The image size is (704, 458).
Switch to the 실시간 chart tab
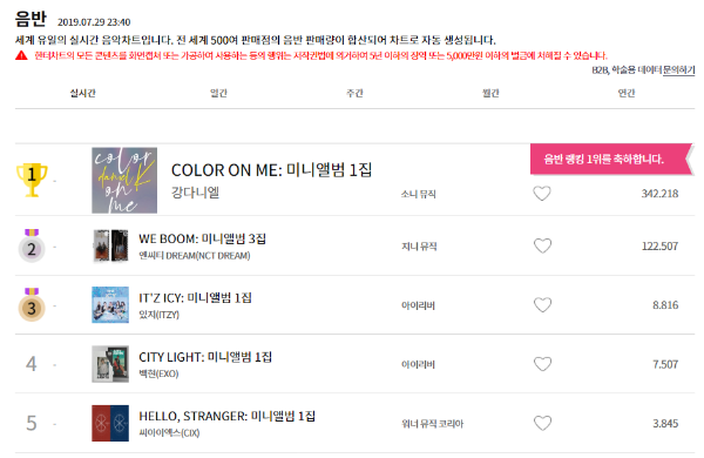pyautogui.click(x=83, y=93)
